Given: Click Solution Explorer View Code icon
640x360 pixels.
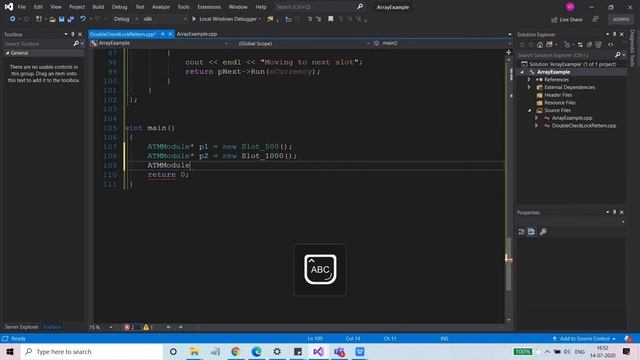Looking at the screenshot, I should (x=611, y=44).
